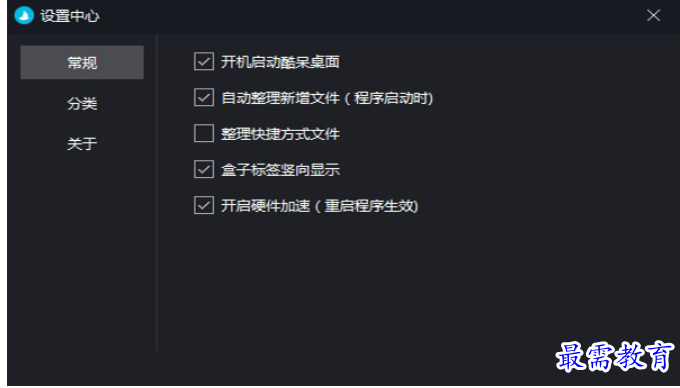The width and height of the screenshot is (680, 388).
Task: Switch to the 分类 tab
Action: pos(82,103)
